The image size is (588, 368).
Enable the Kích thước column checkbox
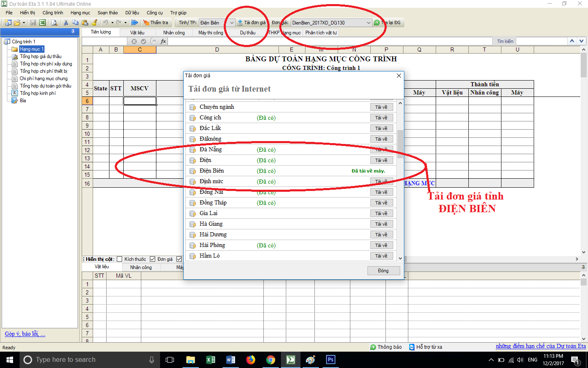click(120, 259)
